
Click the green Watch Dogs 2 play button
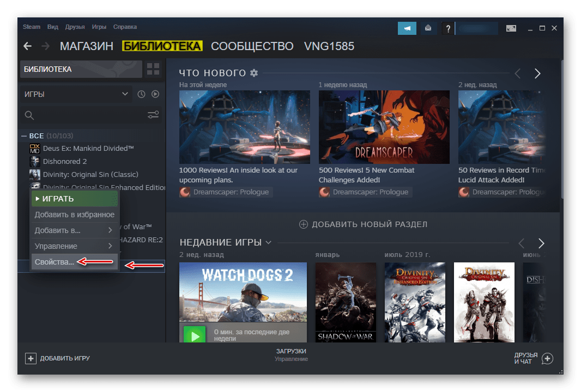[195, 335]
